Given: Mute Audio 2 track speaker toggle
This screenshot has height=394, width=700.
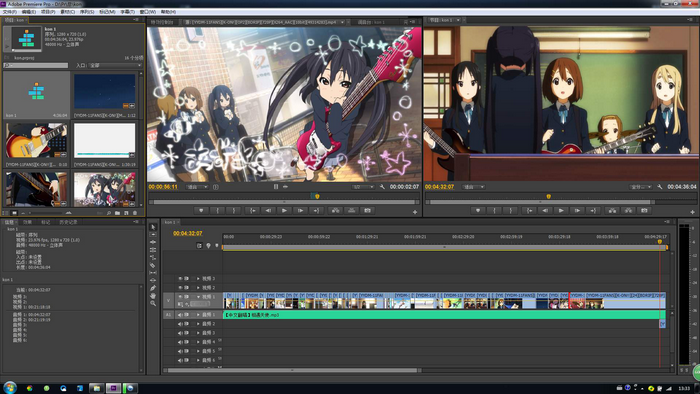Looking at the screenshot, I should tap(180, 324).
